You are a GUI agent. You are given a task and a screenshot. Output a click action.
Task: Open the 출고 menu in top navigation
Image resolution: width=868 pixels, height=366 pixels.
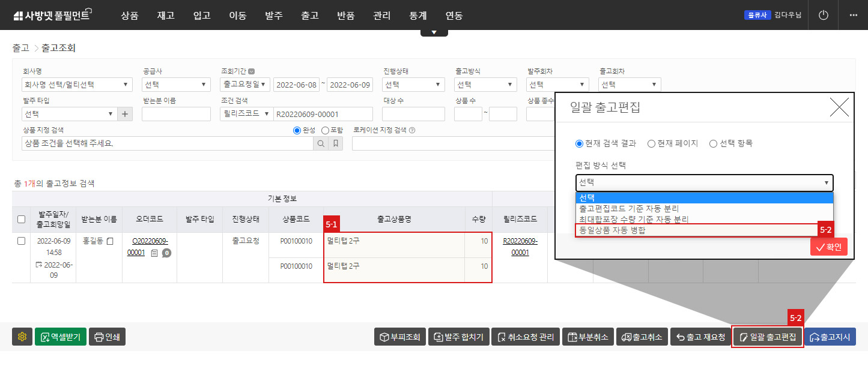(x=310, y=16)
